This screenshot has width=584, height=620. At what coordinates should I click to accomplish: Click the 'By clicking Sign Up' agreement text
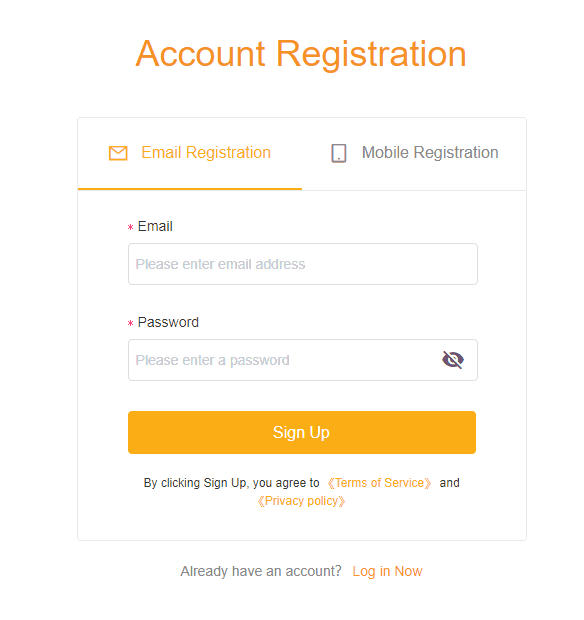pyautogui.click(x=232, y=483)
